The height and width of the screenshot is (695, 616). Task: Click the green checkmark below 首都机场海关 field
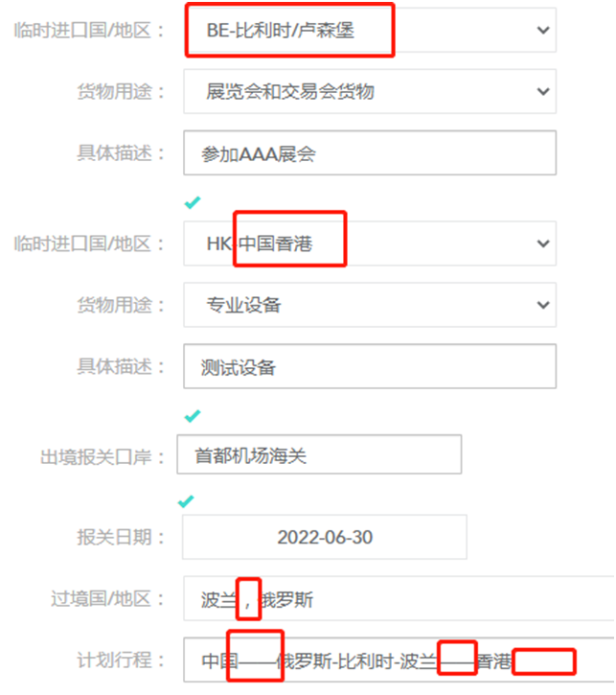coord(187,501)
